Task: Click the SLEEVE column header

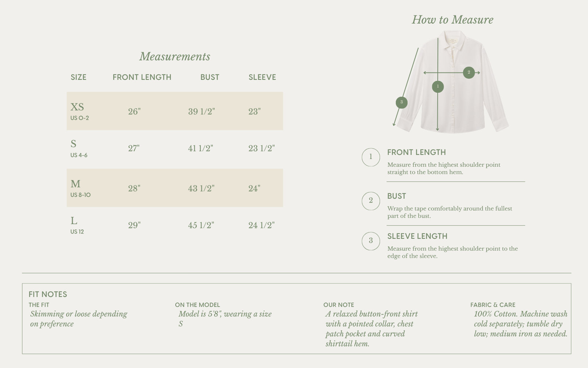Action: pos(262,77)
